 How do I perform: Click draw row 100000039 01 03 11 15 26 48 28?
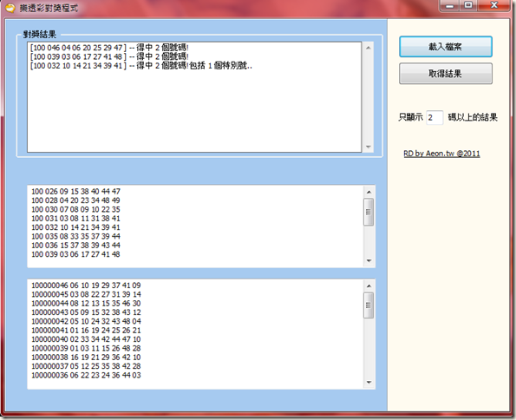pos(86,348)
